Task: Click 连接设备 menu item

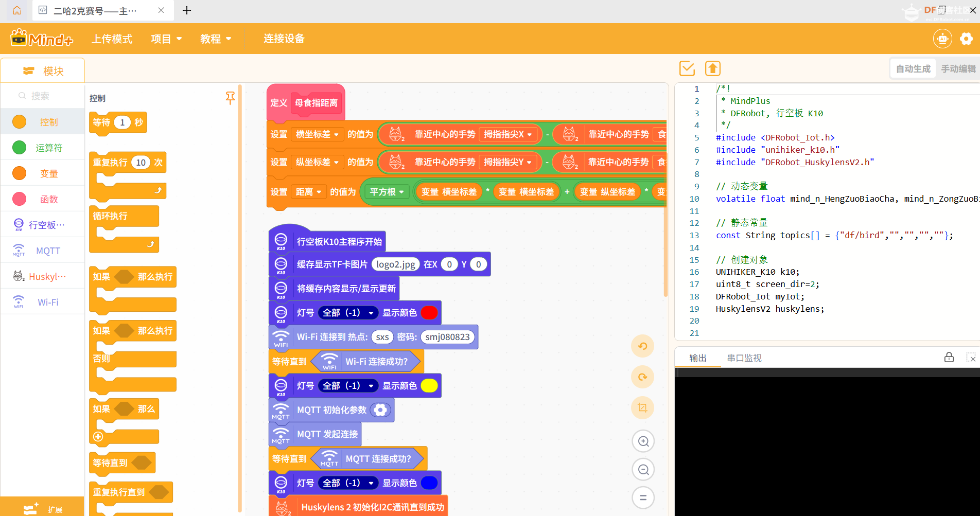Action: pos(284,39)
